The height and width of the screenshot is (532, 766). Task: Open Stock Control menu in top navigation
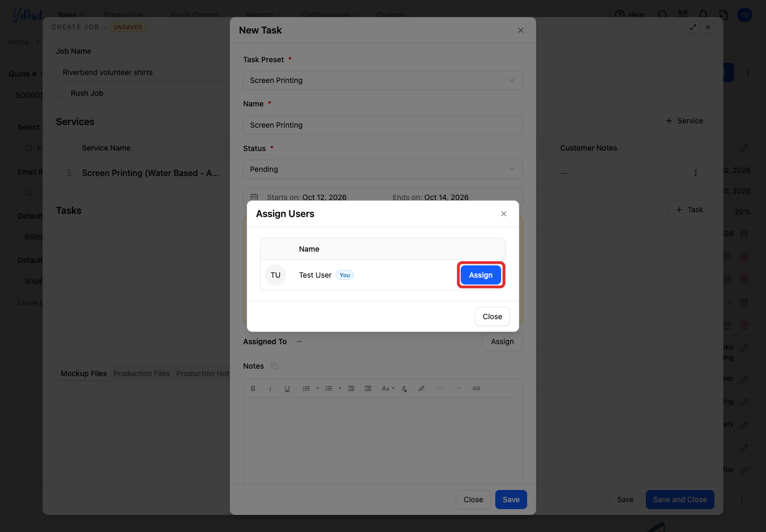click(198, 15)
